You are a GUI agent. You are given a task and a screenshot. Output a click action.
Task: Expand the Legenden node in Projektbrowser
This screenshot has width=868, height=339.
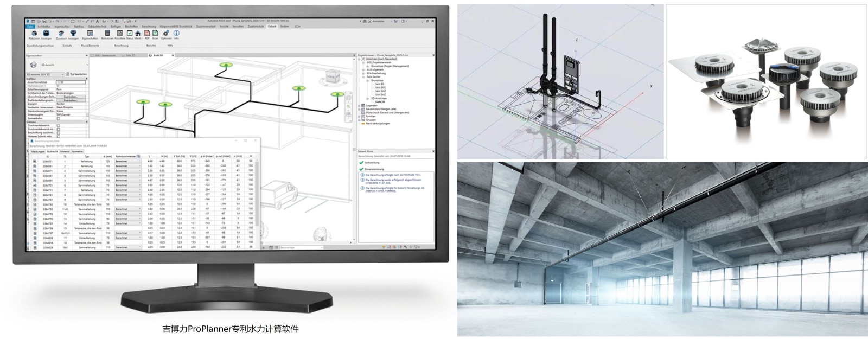click(360, 105)
